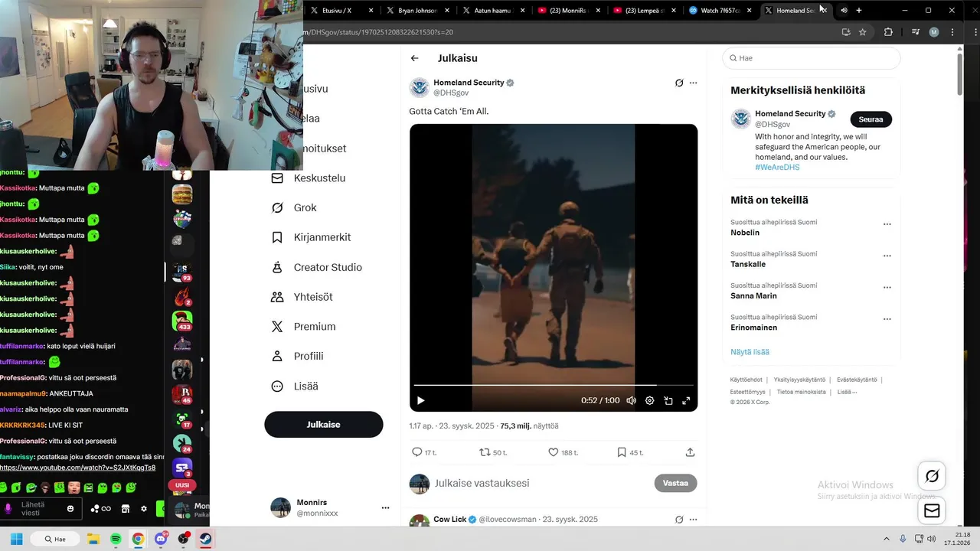Image resolution: width=980 pixels, height=551 pixels.
Task: Open the Yksityisyyskäytäntö footer link
Action: [799, 380]
